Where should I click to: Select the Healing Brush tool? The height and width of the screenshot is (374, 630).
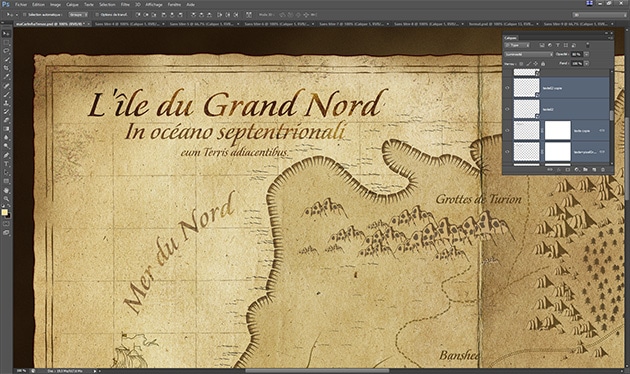[x=6, y=86]
